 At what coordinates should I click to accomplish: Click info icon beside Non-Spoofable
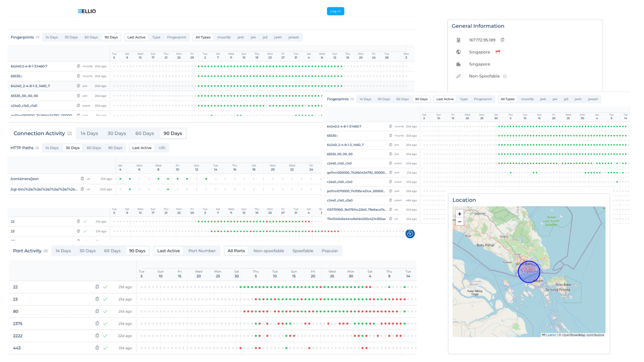tap(505, 76)
